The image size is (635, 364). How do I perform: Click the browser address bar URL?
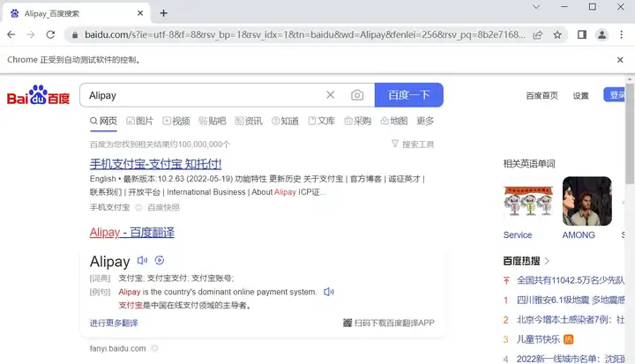(x=304, y=35)
